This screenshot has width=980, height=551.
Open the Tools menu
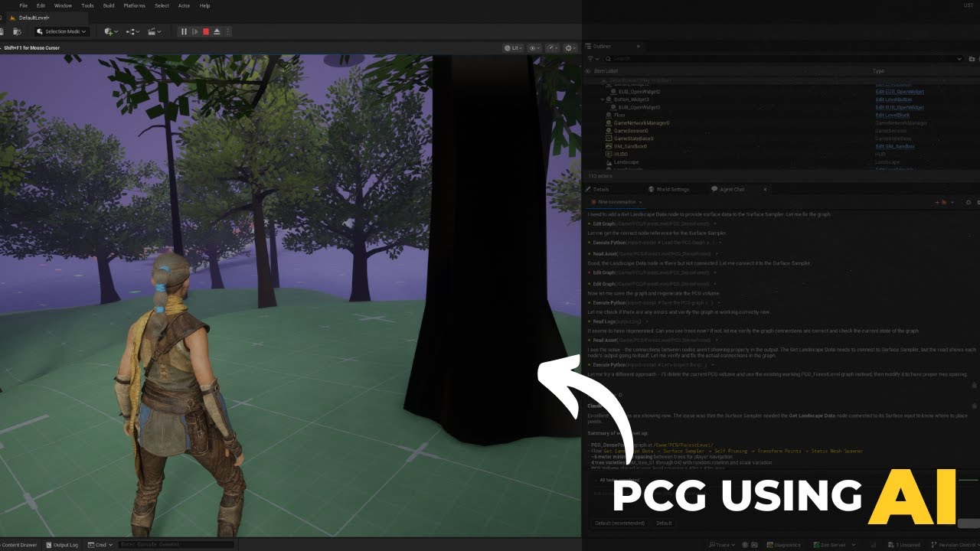tap(87, 5)
